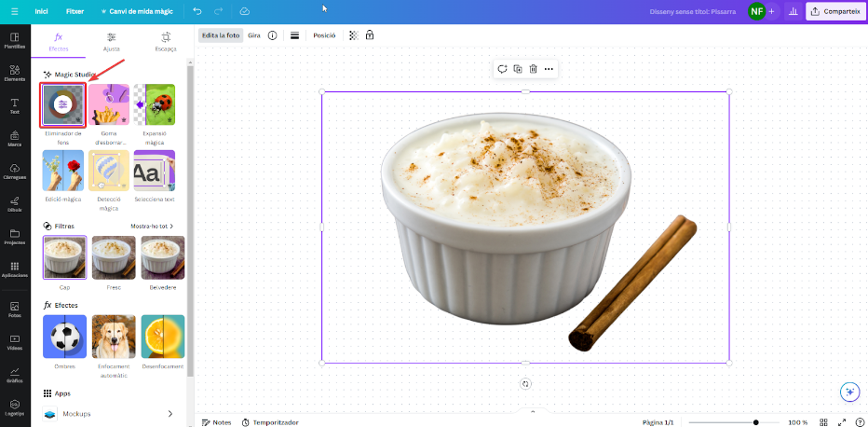
Task: Adjust the zoom slider
Action: [x=734, y=422]
